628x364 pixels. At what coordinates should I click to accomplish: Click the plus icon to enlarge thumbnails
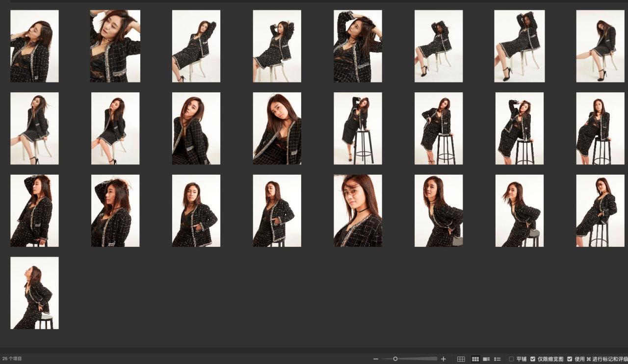[x=444, y=359]
